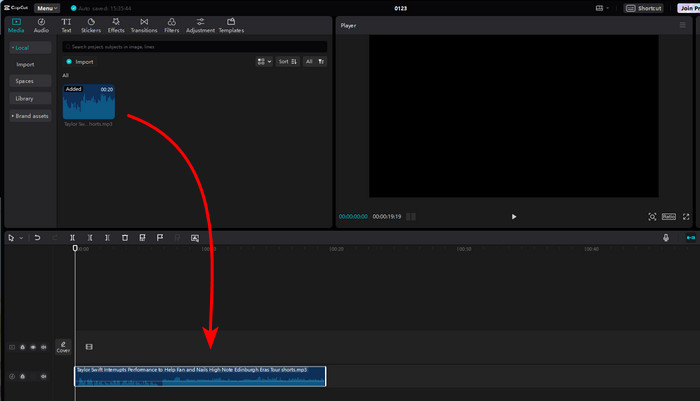Delete left of playhead

(x=90, y=238)
